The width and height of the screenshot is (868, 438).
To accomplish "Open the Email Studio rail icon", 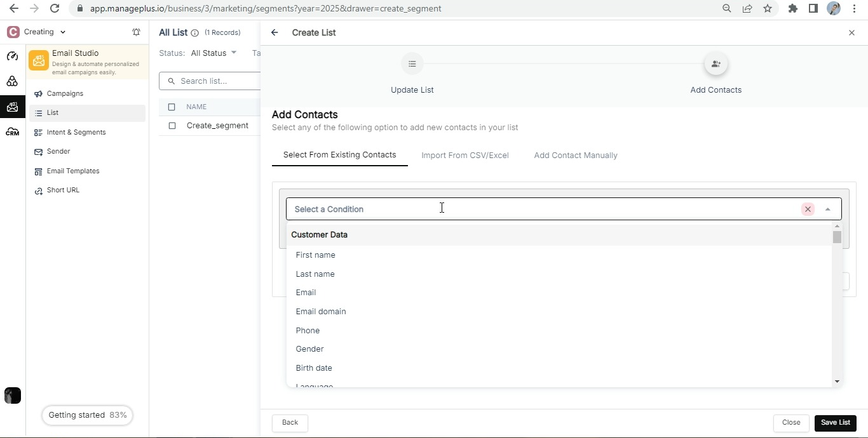I will pyautogui.click(x=12, y=107).
